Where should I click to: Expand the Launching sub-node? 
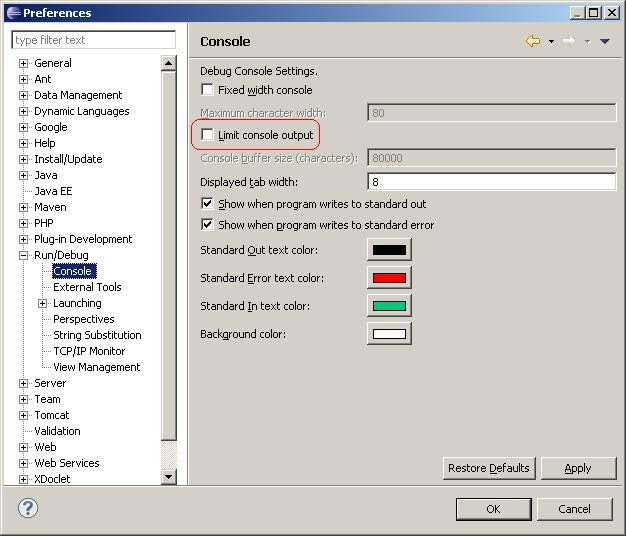coord(42,303)
